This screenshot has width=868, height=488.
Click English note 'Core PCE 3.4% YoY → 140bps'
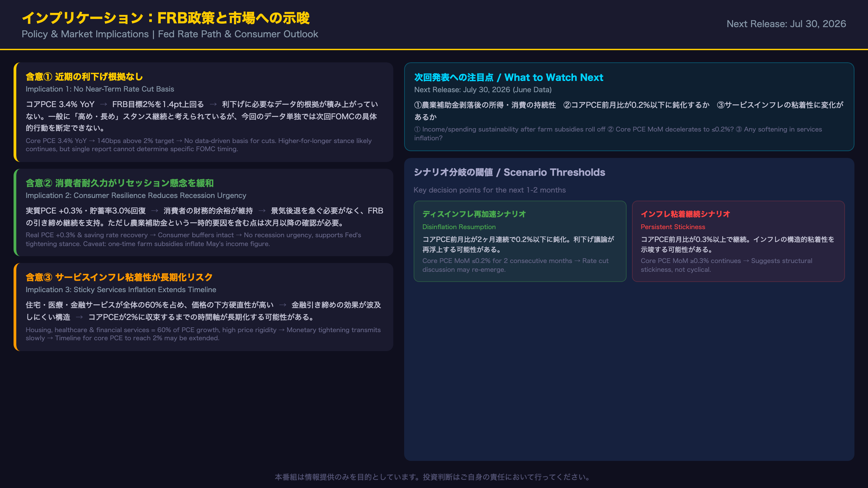(199, 145)
